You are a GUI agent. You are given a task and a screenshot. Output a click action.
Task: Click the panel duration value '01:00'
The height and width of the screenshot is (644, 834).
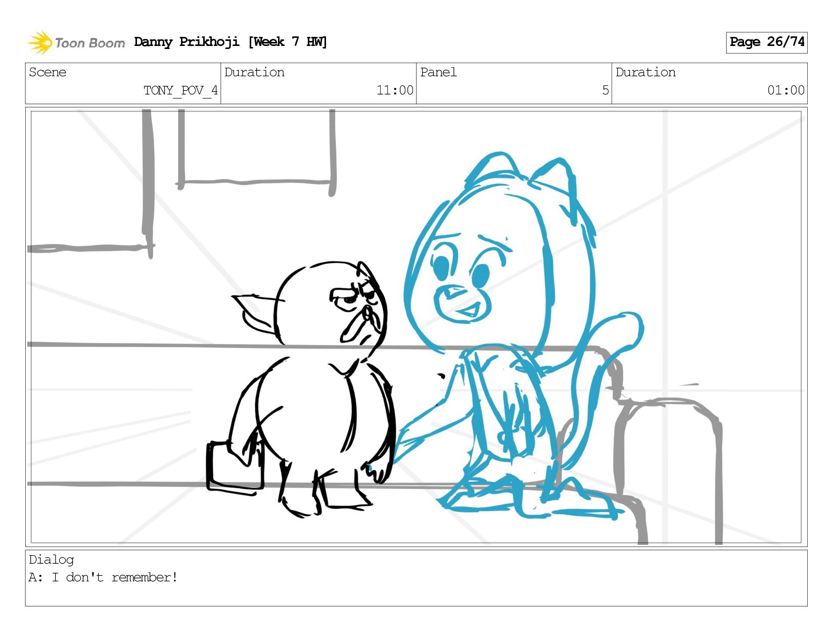(x=785, y=90)
